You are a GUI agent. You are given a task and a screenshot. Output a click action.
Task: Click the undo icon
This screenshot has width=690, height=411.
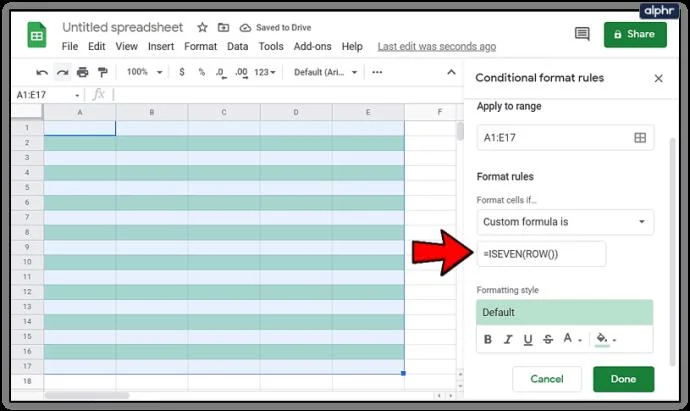42,72
